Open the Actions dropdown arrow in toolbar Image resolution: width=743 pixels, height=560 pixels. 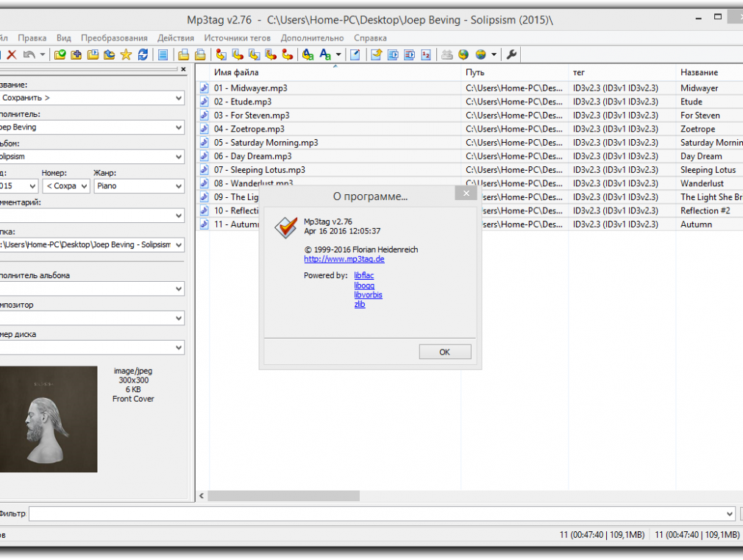338,54
